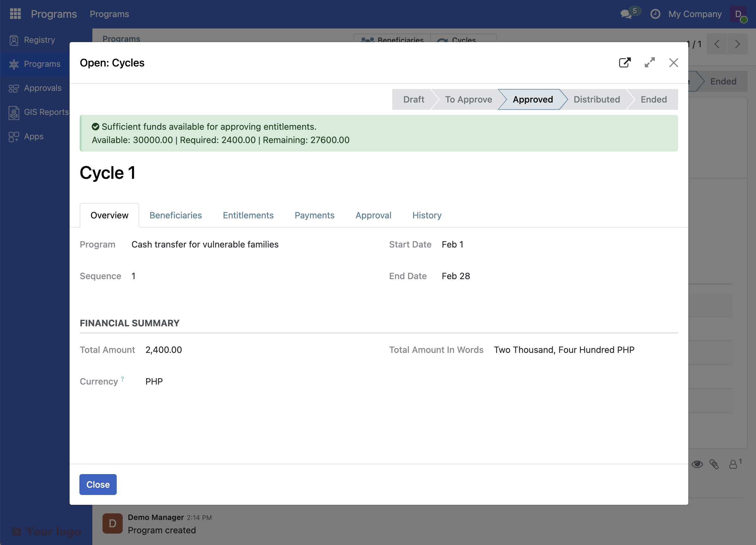This screenshot has width=756, height=545.
Task: Click the Demo user avatar
Action: 738,14
